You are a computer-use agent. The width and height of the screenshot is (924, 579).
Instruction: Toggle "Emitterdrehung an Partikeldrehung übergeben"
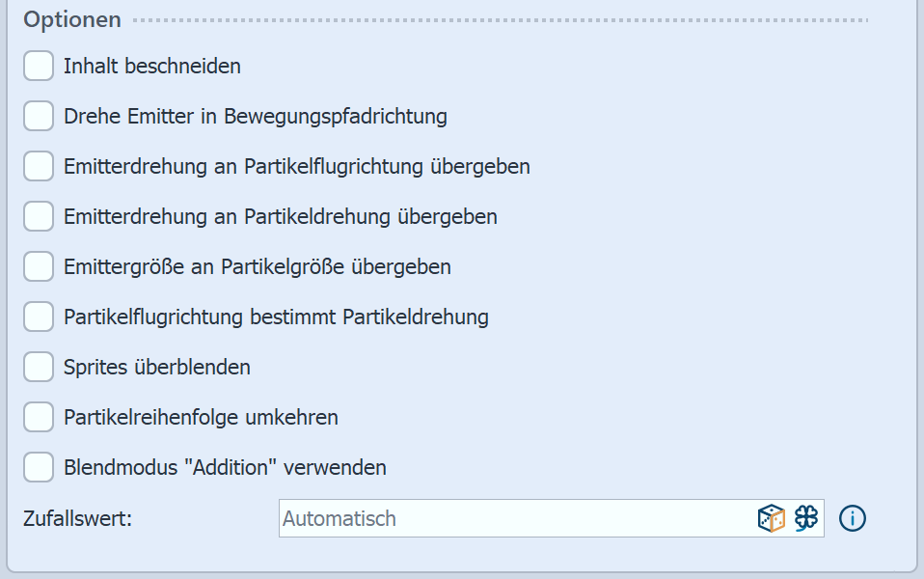coord(38,216)
